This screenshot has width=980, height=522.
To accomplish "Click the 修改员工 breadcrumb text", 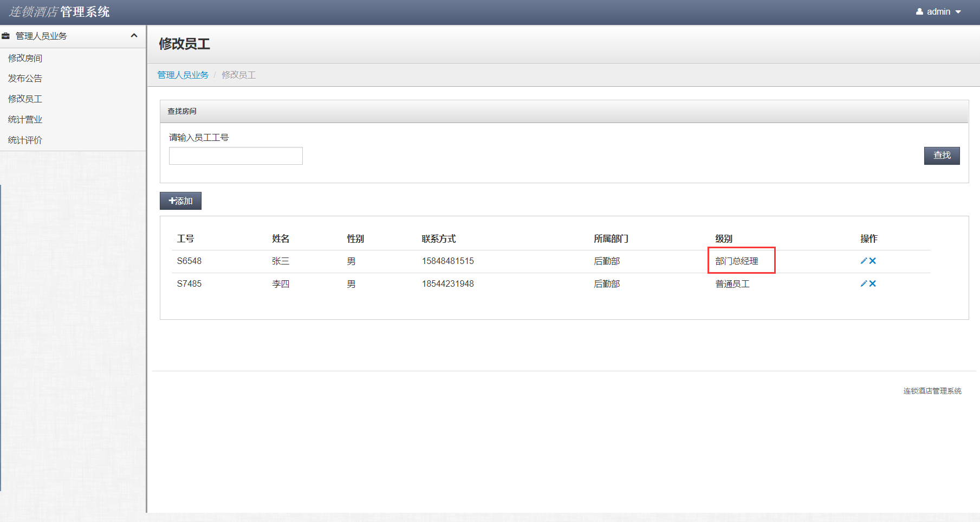I will point(239,75).
